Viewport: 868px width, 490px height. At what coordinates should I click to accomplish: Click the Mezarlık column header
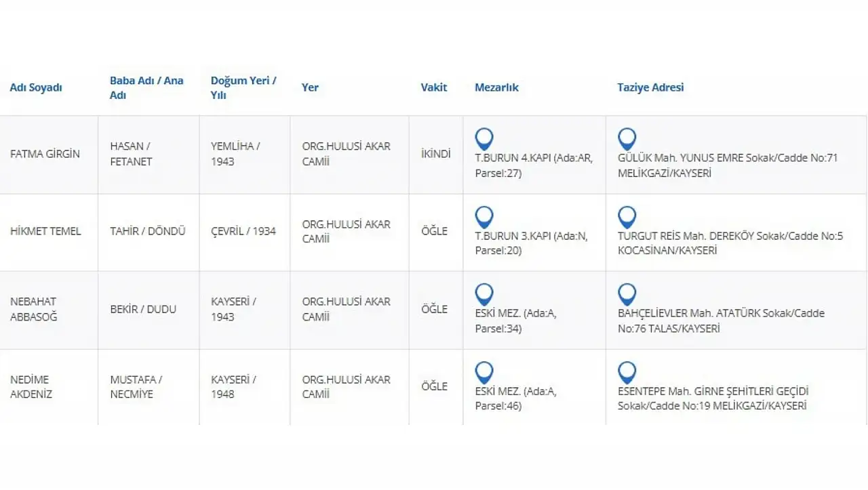point(496,87)
